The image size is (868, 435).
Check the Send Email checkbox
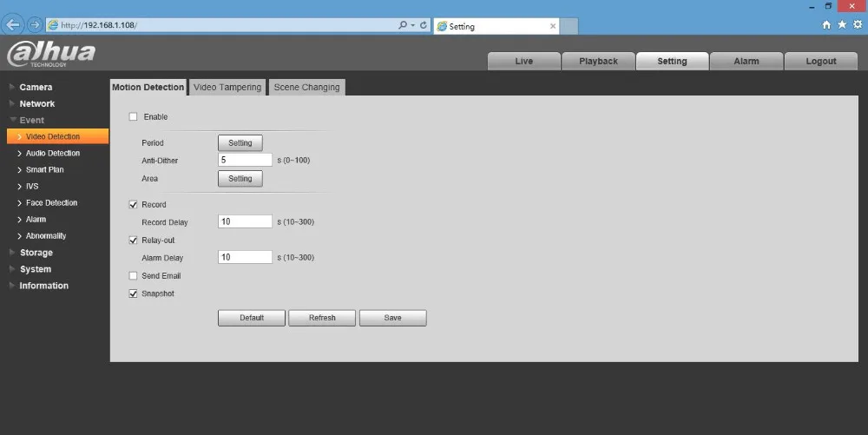[x=133, y=275]
